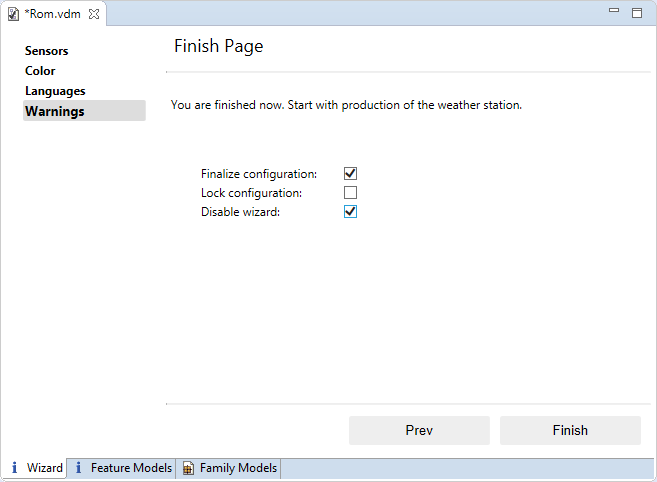The height and width of the screenshot is (482, 657).
Task: Click the Feature Models info icon
Action: tap(79, 468)
